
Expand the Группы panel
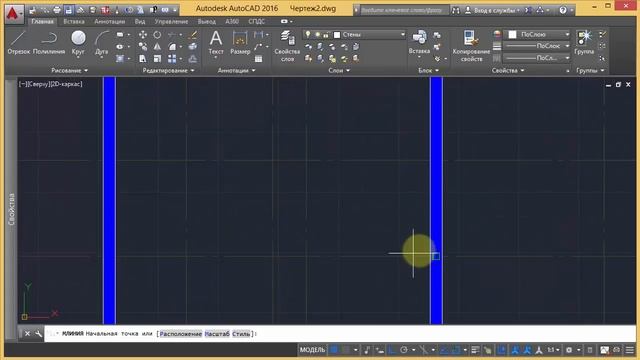(x=590, y=71)
